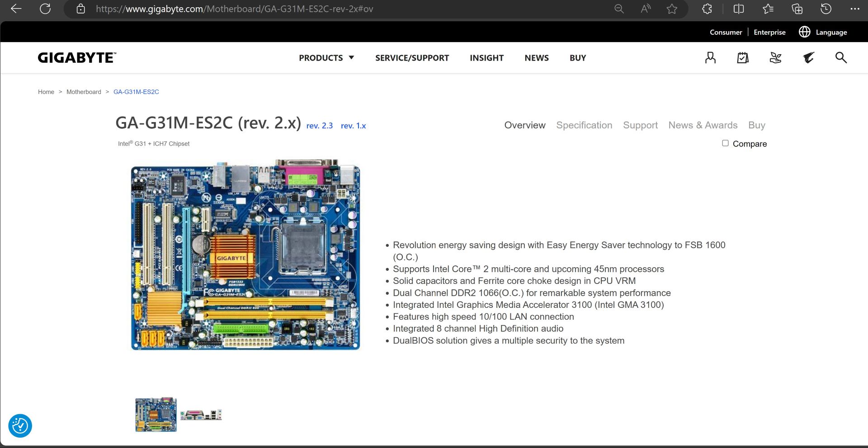Screen dimensions: 868x448
Task: Click the 'Revolution energy saving design' bullet
Action: click(559, 251)
